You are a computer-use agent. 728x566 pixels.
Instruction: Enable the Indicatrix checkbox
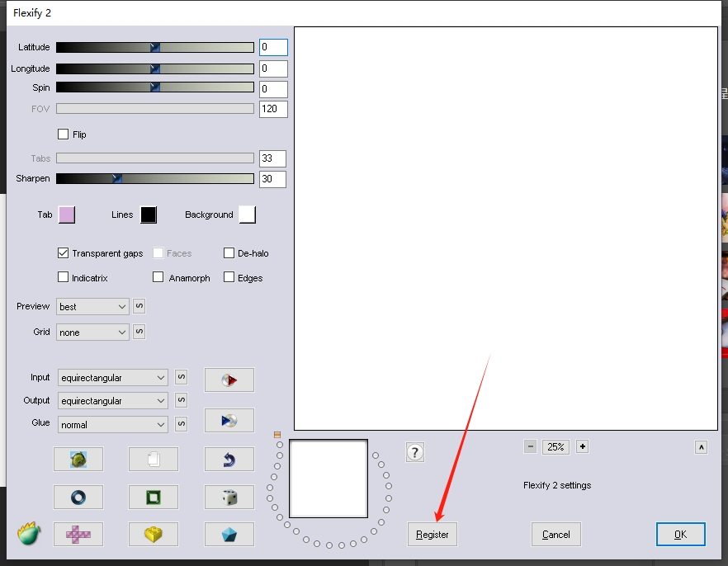click(63, 277)
